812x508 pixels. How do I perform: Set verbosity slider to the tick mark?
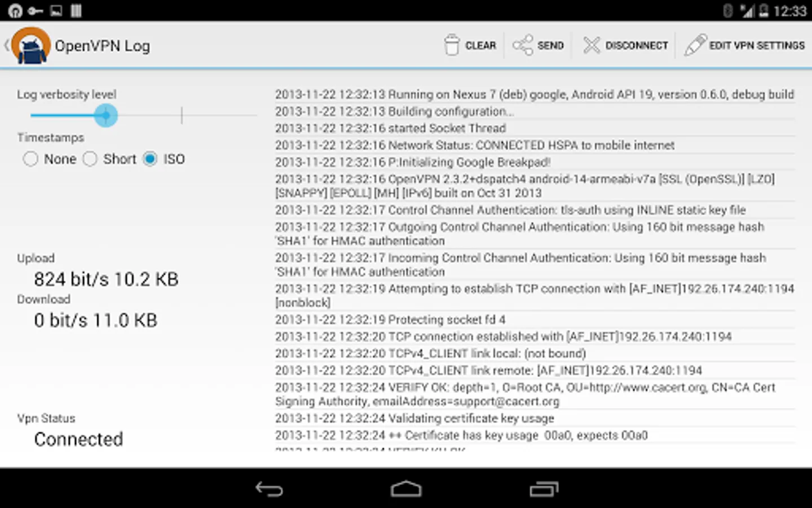[x=182, y=115]
